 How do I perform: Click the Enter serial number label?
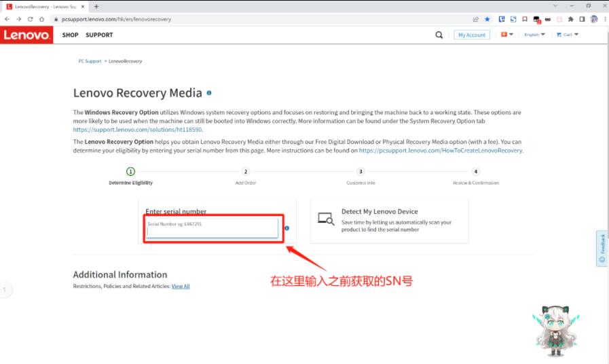(x=176, y=211)
